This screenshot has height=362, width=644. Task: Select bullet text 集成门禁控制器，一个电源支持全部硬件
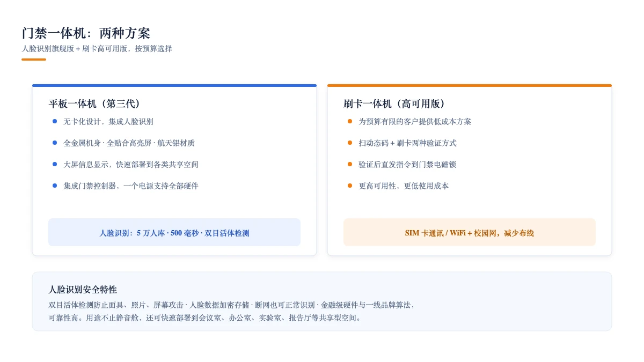[131, 186]
